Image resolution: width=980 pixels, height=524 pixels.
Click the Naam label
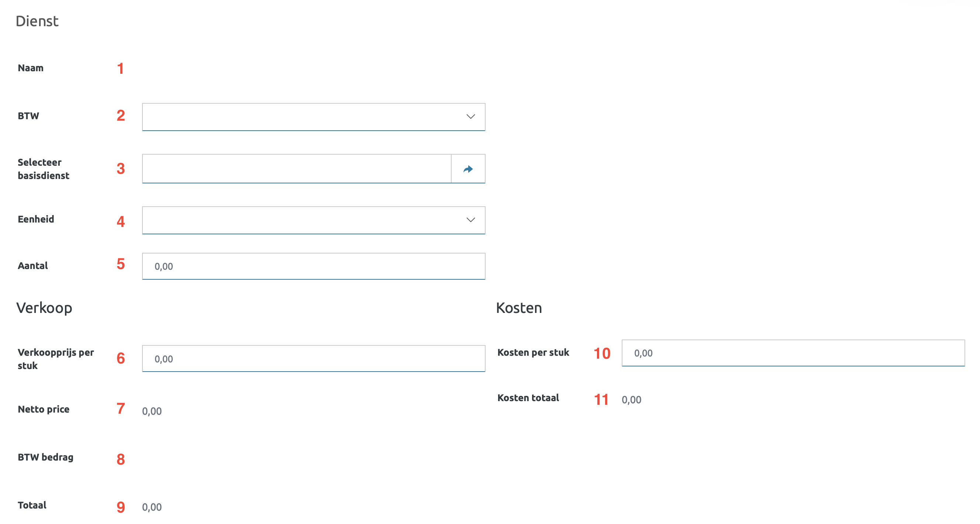pyautogui.click(x=30, y=68)
